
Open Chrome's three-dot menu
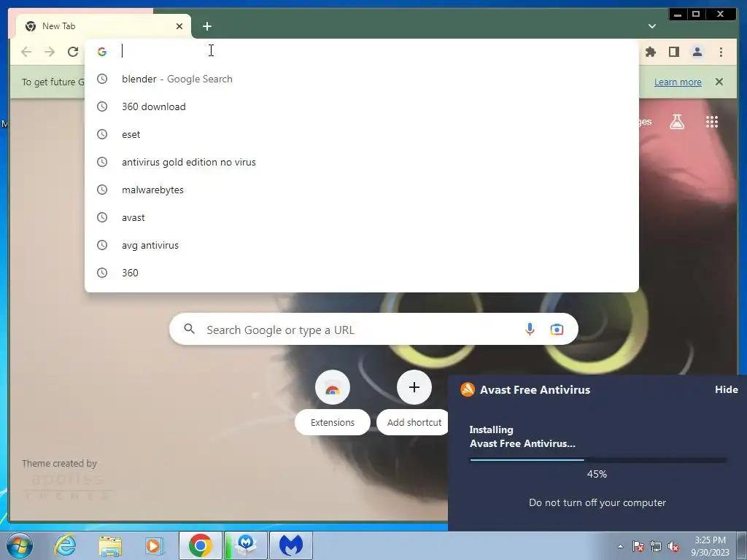[x=721, y=52]
